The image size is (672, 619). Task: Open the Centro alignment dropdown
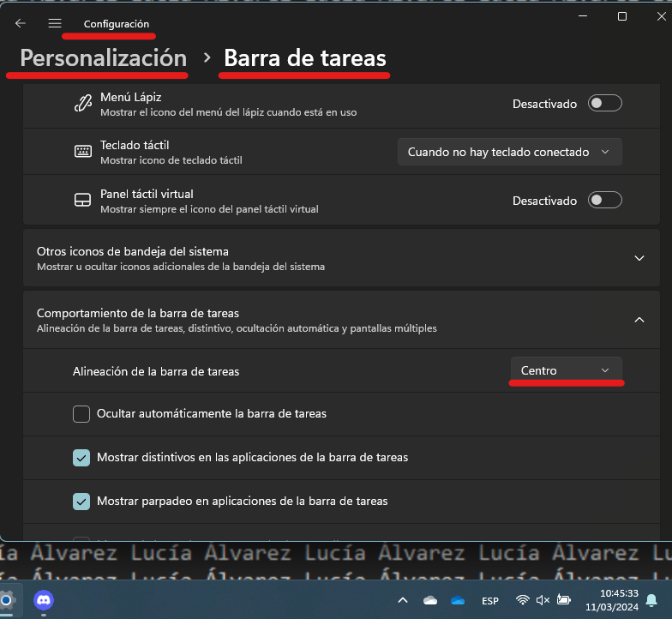pyautogui.click(x=566, y=370)
